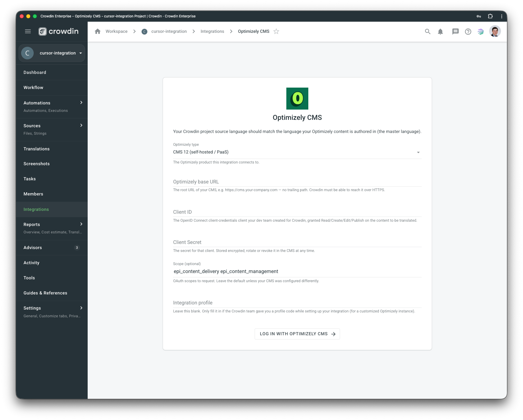
Task: Open browser extensions puzzle icon
Action: (490, 16)
